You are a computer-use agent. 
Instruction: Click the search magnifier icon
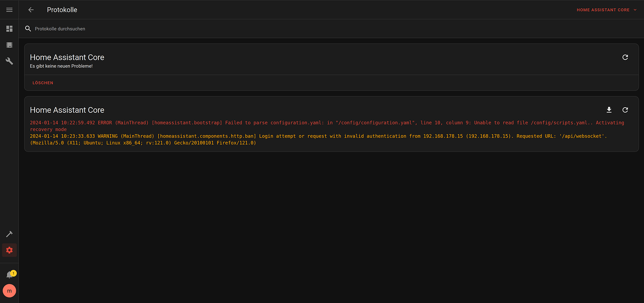tap(28, 28)
